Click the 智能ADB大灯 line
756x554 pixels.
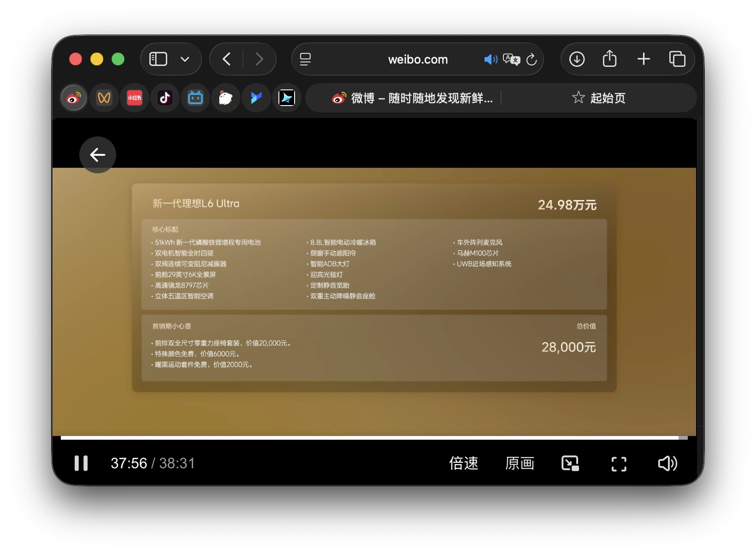point(330,264)
